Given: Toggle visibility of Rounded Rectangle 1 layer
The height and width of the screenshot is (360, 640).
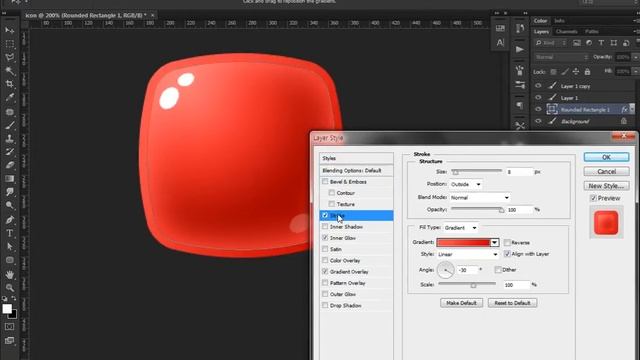Looking at the screenshot, I should pos(538,109).
